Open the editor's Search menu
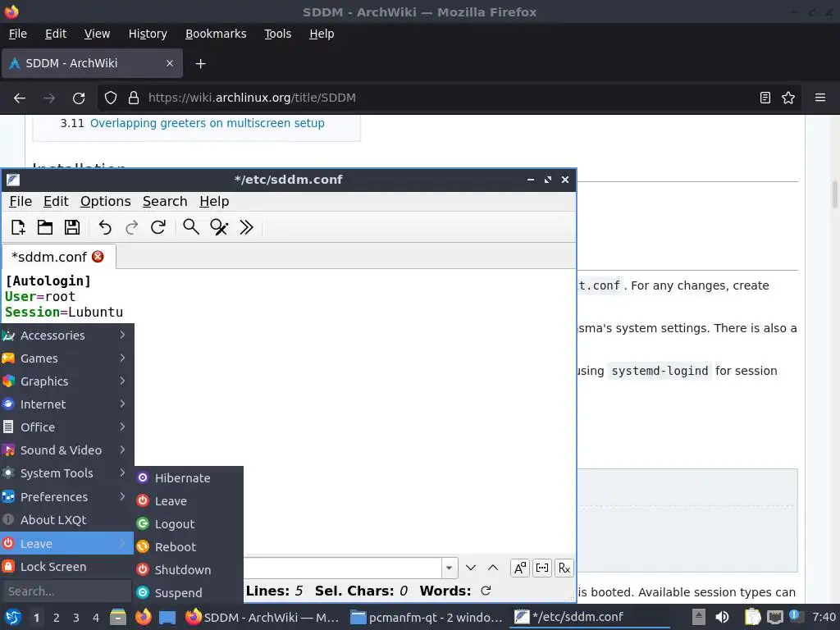840x630 pixels. click(x=165, y=202)
